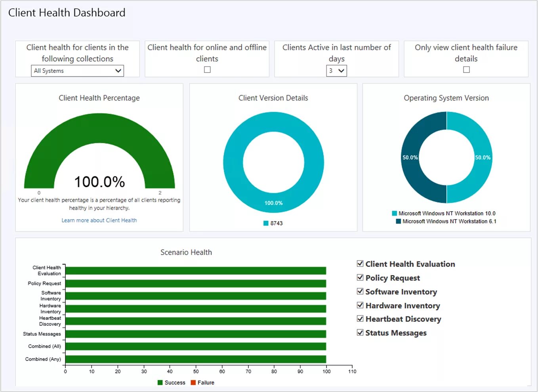Toggle Status Messages scenario checkbox
The image size is (538, 392).
click(360, 333)
